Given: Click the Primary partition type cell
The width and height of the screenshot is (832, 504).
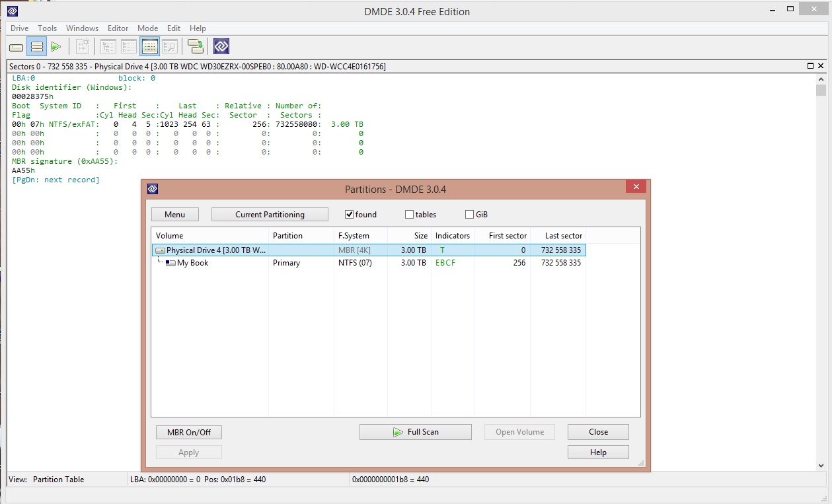Looking at the screenshot, I should click(x=286, y=263).
